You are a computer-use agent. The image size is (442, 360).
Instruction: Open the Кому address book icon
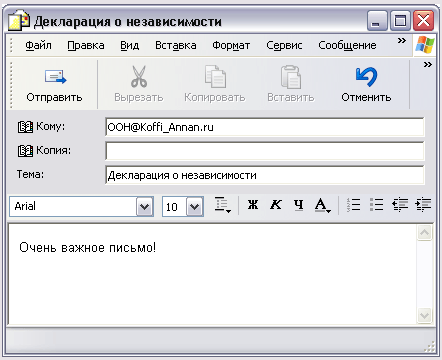click(25, 127)
